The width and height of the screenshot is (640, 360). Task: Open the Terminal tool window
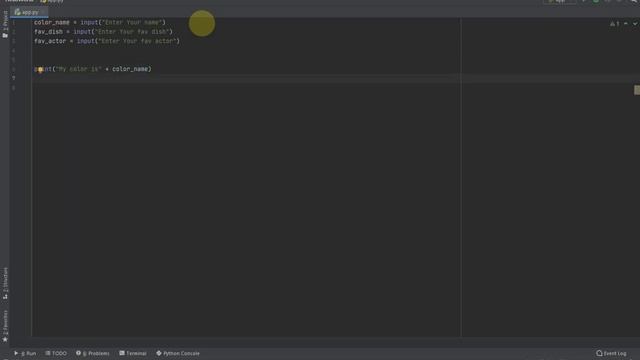click(133, 353)
